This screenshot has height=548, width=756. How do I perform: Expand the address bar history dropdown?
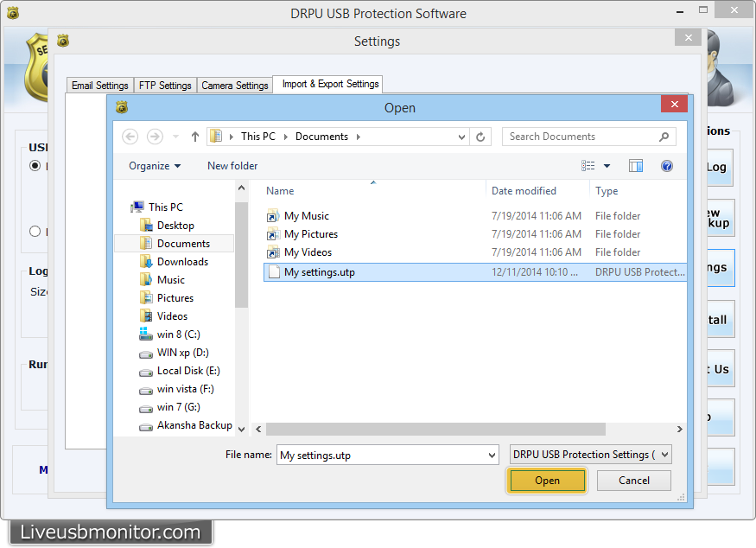click(x=461, y=137)
